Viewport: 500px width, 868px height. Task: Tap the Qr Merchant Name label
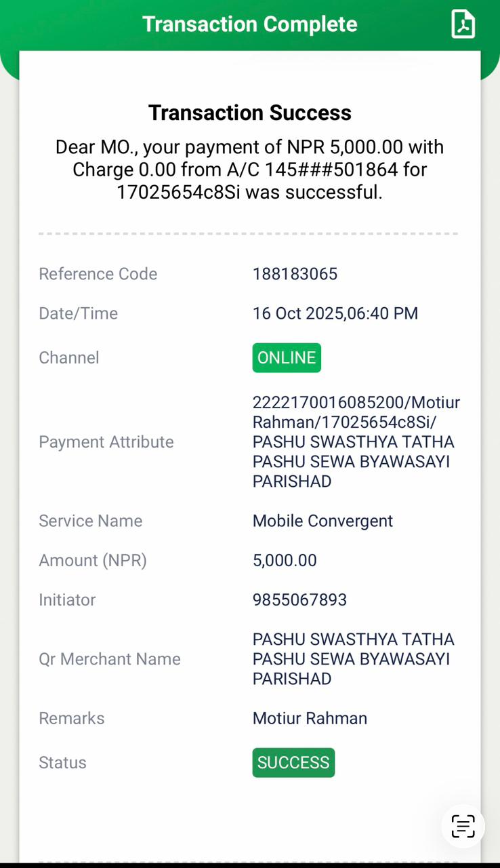tap(110, 659)
